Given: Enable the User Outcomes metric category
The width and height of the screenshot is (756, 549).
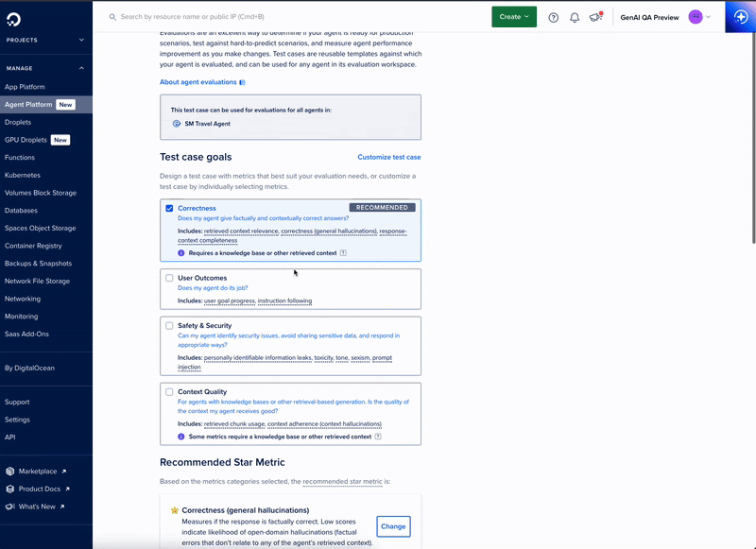Looking at the screenshot, I should point(167,278).
